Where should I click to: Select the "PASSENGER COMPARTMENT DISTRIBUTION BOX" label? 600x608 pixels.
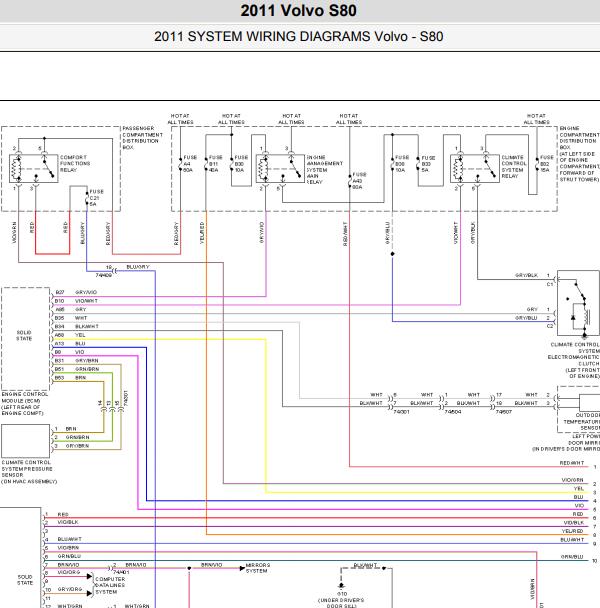tap(143, 138)
